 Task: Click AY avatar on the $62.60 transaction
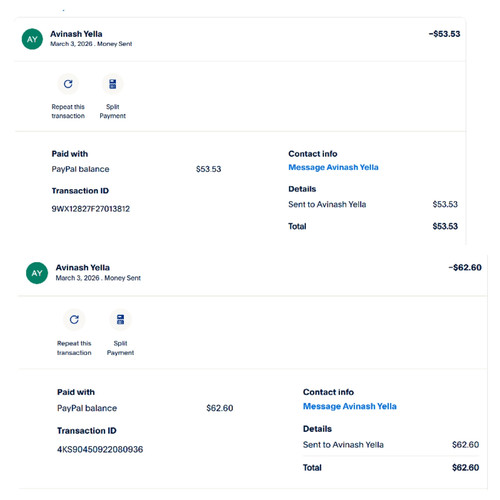37,273
